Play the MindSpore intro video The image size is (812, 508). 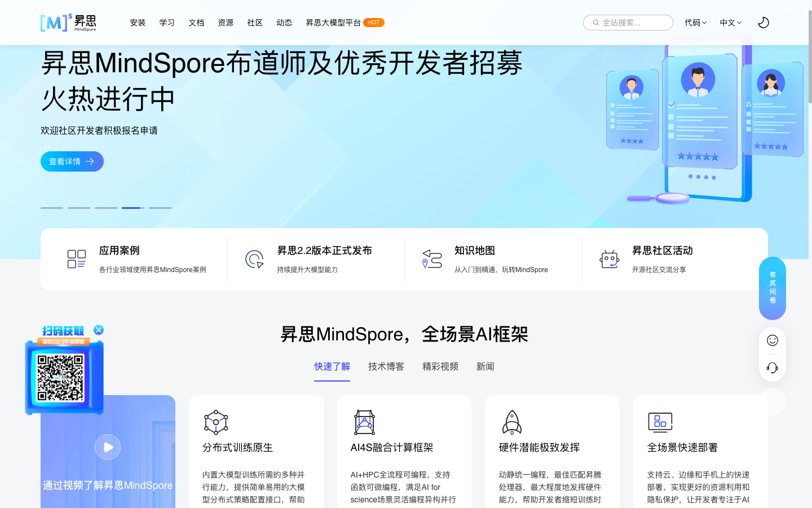click(108, 447)
